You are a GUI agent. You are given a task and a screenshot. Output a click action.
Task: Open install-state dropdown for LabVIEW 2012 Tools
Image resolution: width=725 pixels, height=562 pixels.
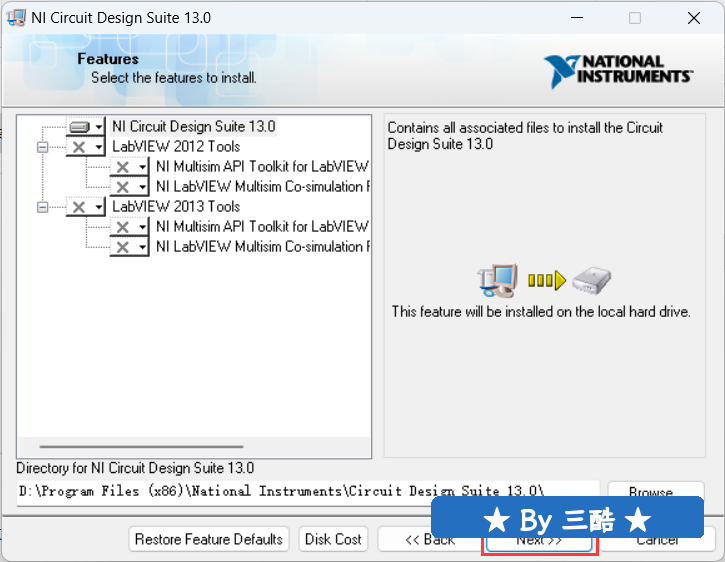86,147
